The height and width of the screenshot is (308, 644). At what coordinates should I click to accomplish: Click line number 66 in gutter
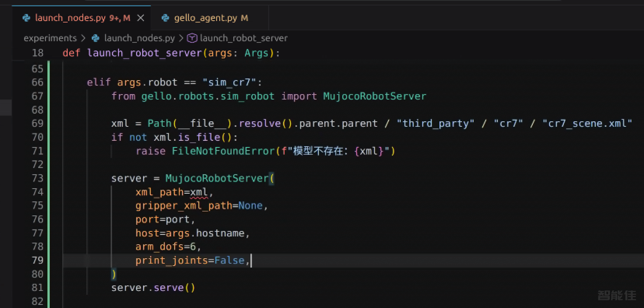coord(37,82)
